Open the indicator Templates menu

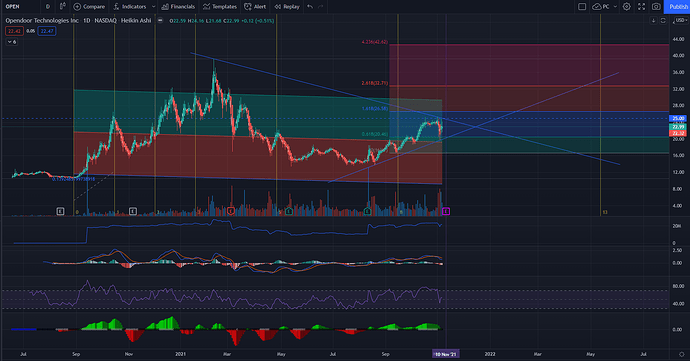coord(220,7)
